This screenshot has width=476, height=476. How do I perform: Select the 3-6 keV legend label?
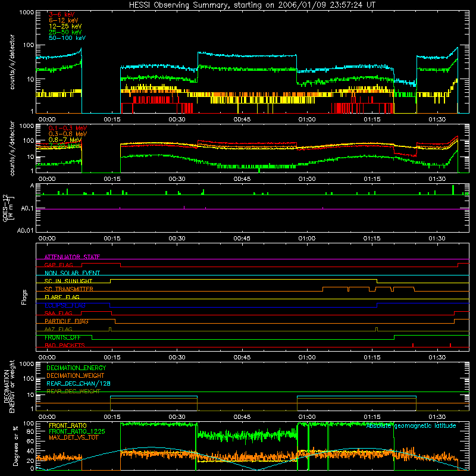coord(62,14)
